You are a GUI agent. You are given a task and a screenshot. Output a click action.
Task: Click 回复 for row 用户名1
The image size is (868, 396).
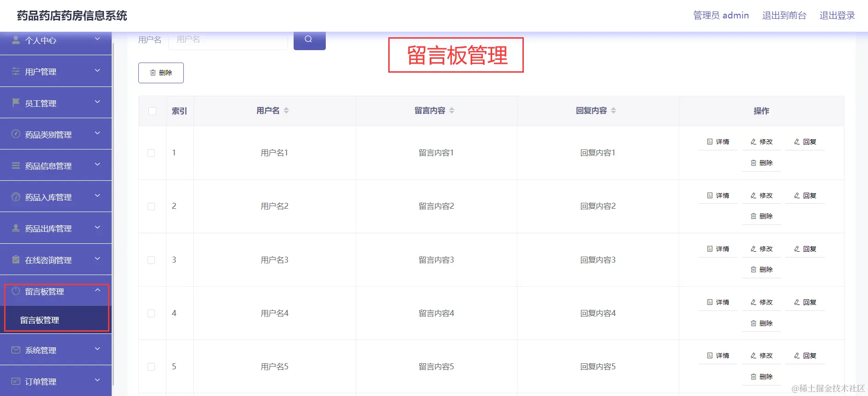[805, 142]
